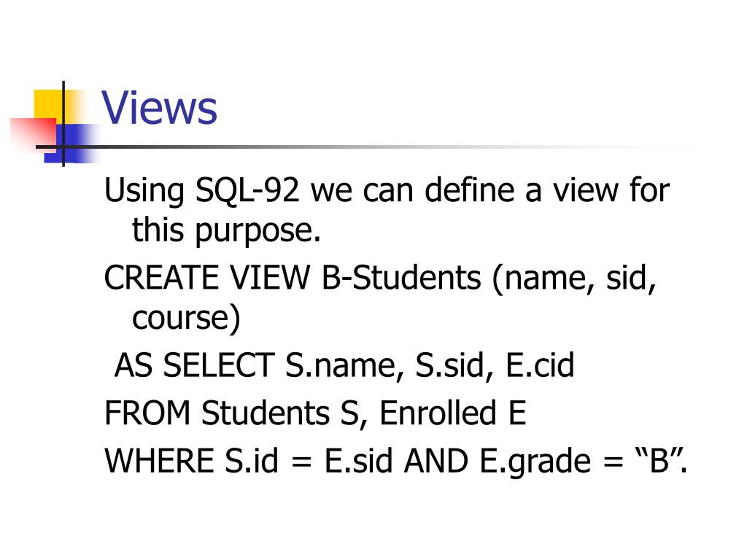
Task: Click the "S.name" column reference
Action: click(341, 366)
